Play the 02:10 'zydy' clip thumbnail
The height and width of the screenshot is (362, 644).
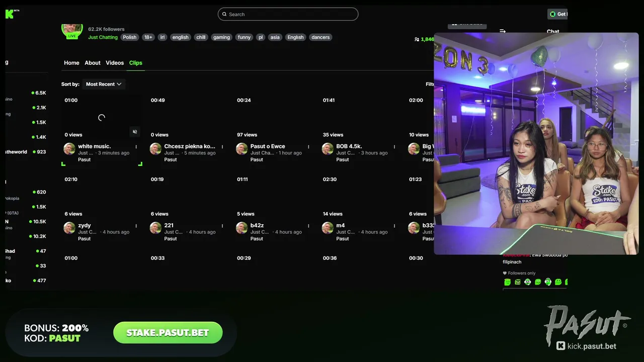click(102, 197)
